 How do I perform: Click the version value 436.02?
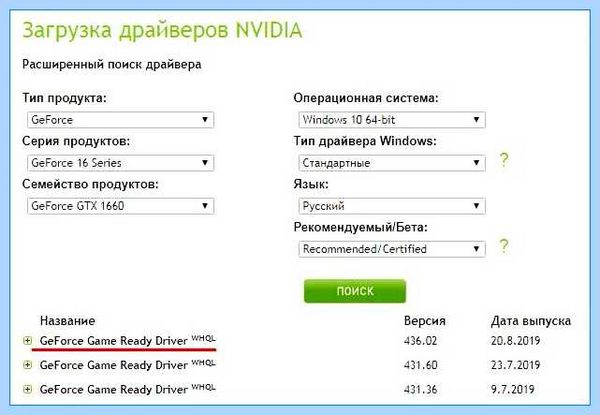(420, 340)
